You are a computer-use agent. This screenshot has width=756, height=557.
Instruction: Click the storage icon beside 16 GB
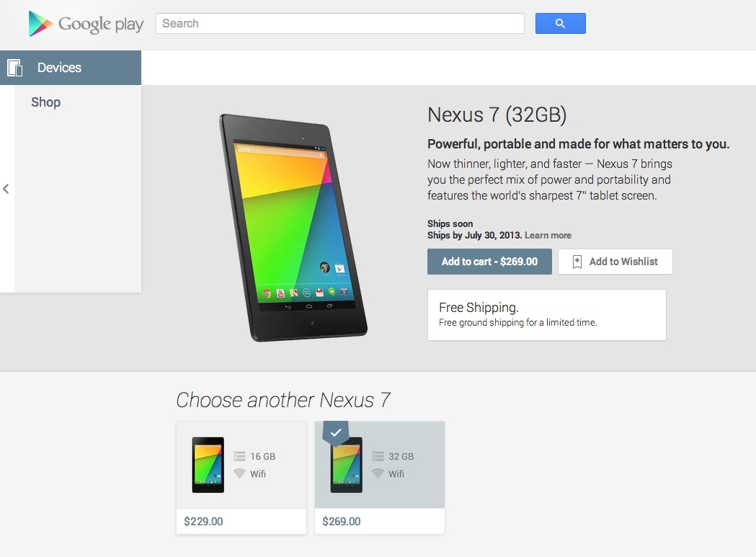click(x=239, y=456)
